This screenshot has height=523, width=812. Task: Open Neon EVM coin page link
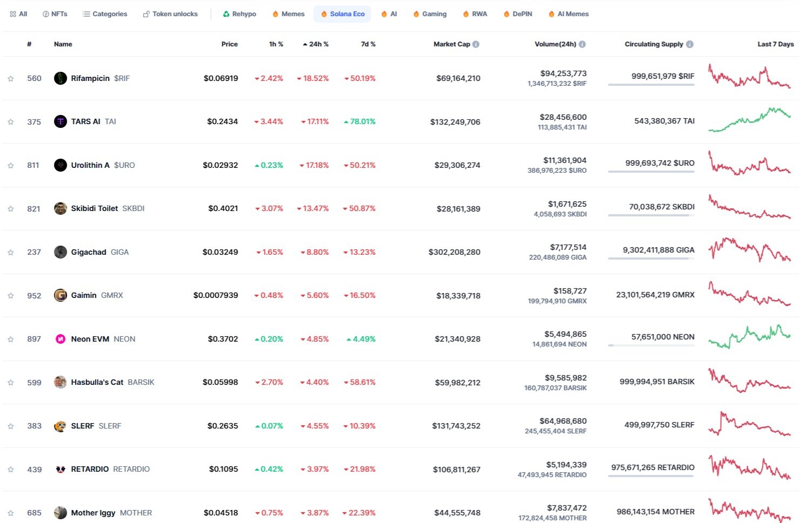[103, 339]
